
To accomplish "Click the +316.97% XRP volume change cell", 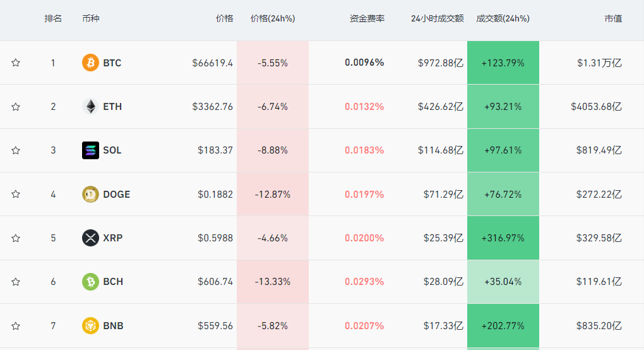I will tap(503, 238).
